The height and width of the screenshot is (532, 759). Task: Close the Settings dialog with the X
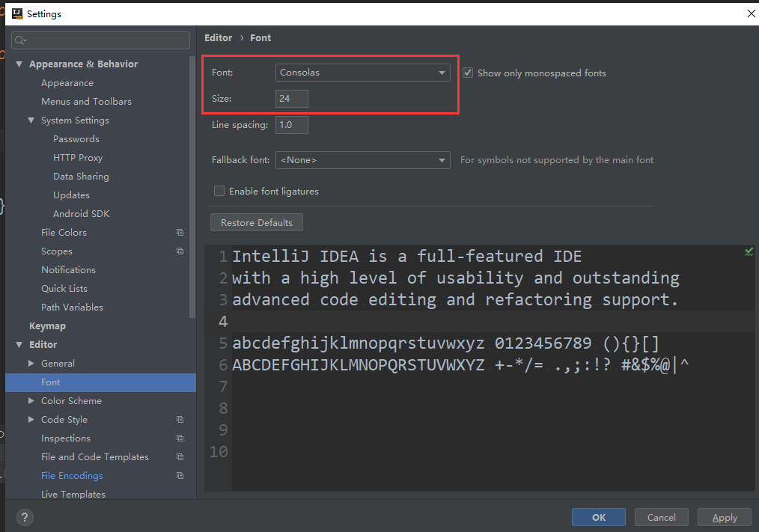751,13
